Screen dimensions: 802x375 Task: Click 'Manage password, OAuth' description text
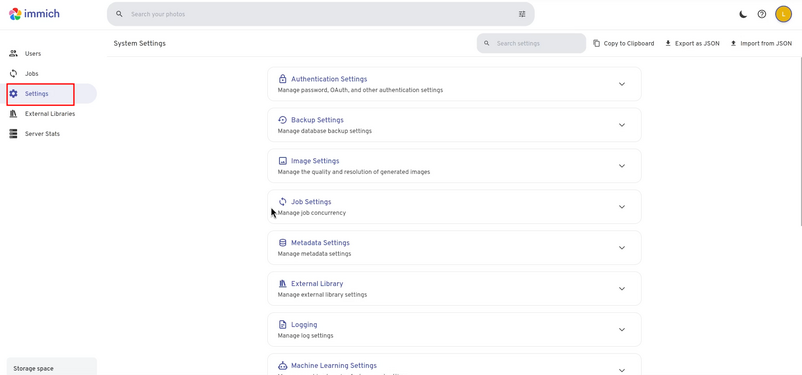point(360,90)
